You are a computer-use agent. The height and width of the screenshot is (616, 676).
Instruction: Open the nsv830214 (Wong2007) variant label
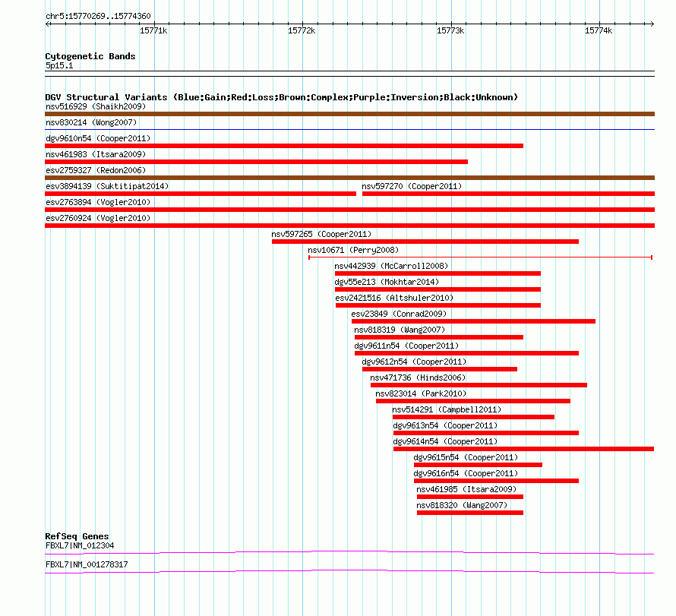(x=91, y=122)
